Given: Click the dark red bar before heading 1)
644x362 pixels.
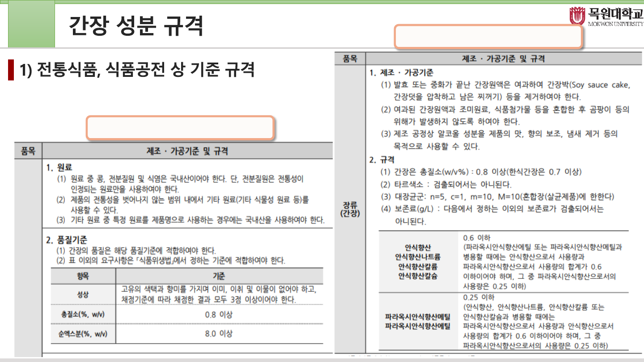Looking at the screenshot, I should click(11, 70).
